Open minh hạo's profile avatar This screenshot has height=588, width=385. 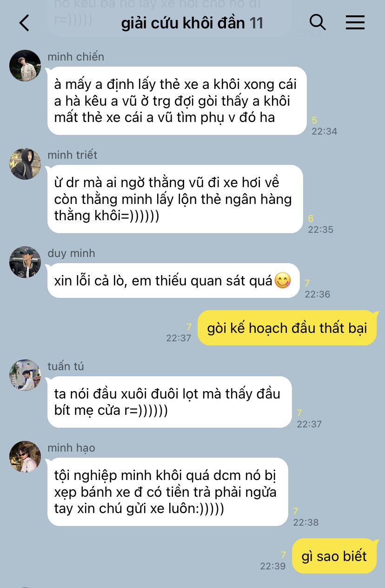(x=25, y=457)
